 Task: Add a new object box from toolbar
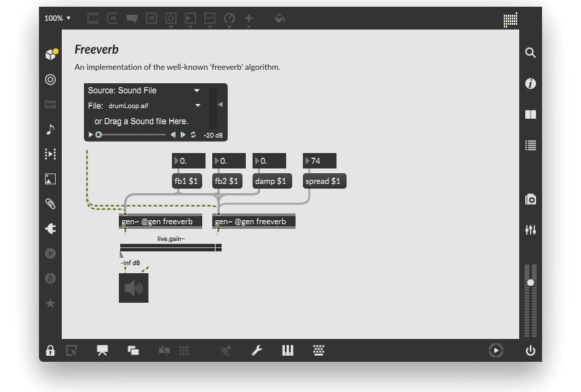[93, 18]
